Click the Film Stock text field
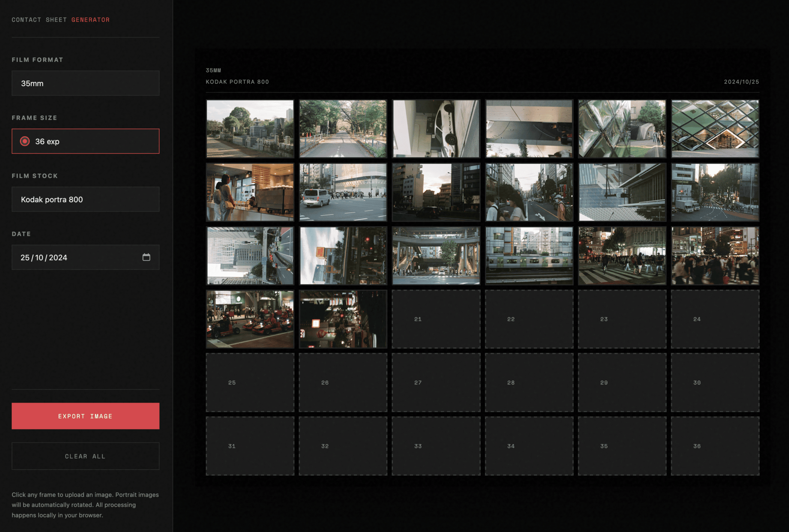This screenshot has width=789, height=532. coord(85,199)
